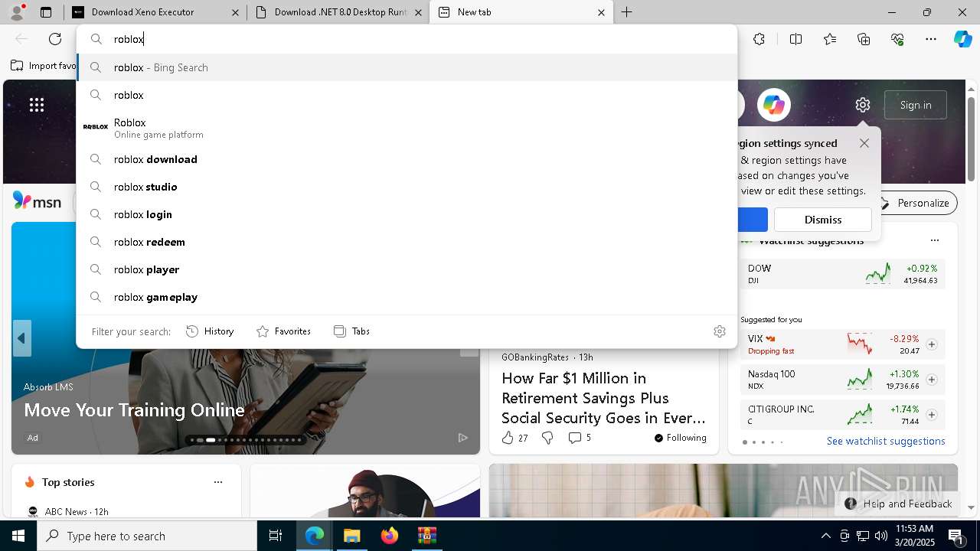Close the region settings synced popup
The image size is (980, 551).
pyautogui.click(x=864, y=143)
